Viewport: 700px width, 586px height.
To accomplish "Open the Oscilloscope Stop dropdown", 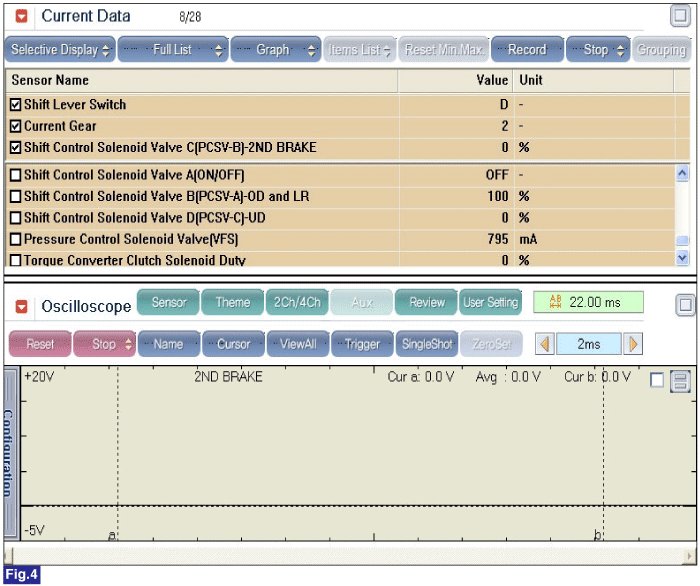I will [x=104, y=344].
